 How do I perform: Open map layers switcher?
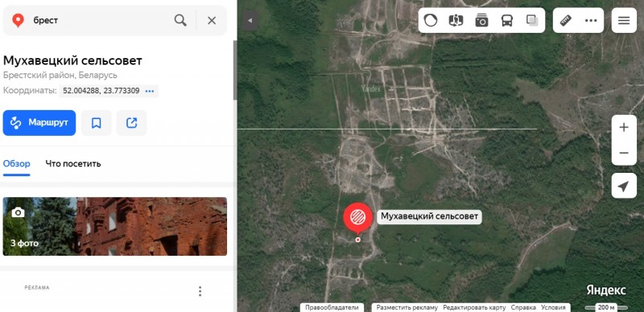click(532, 20)
